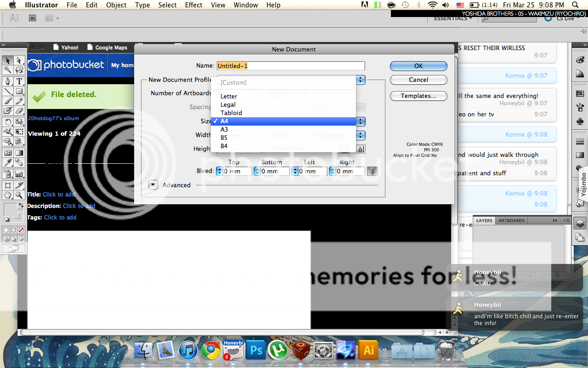Switch to the Artboards tab
The image size is (588, 368).
(511, 221)
